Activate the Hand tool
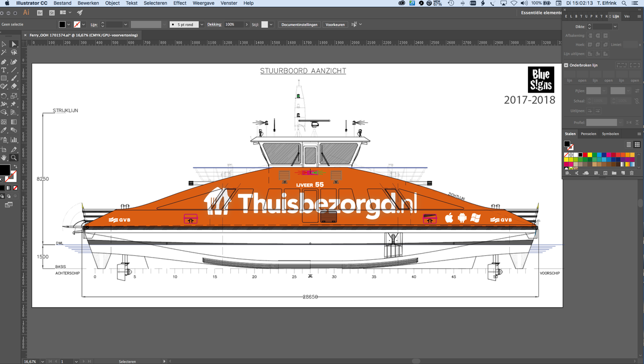Viewport: 644px width, 364px height. coord(4,158)
